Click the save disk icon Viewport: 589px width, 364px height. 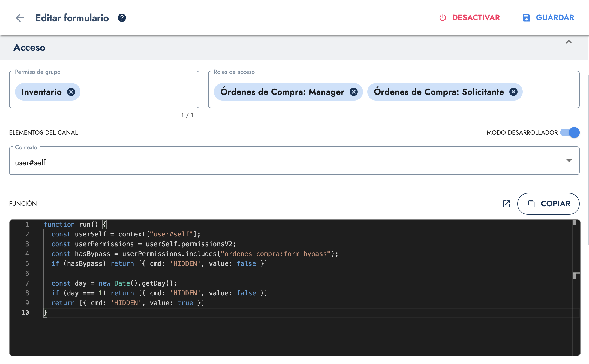click(x=526, y=18)
